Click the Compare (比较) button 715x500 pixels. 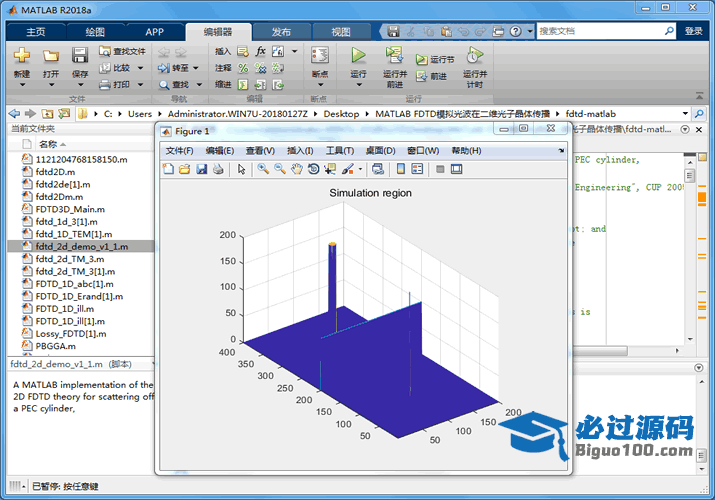pos(116,68)
